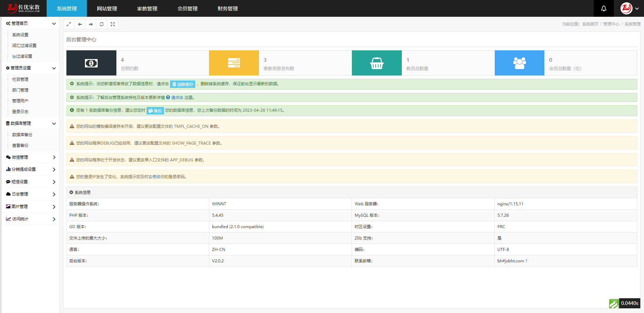The width and height of the screenshot is (644, 313).
Task: Click the shopping basket icon on 教员总数量 card
Action: pos(377,63)
